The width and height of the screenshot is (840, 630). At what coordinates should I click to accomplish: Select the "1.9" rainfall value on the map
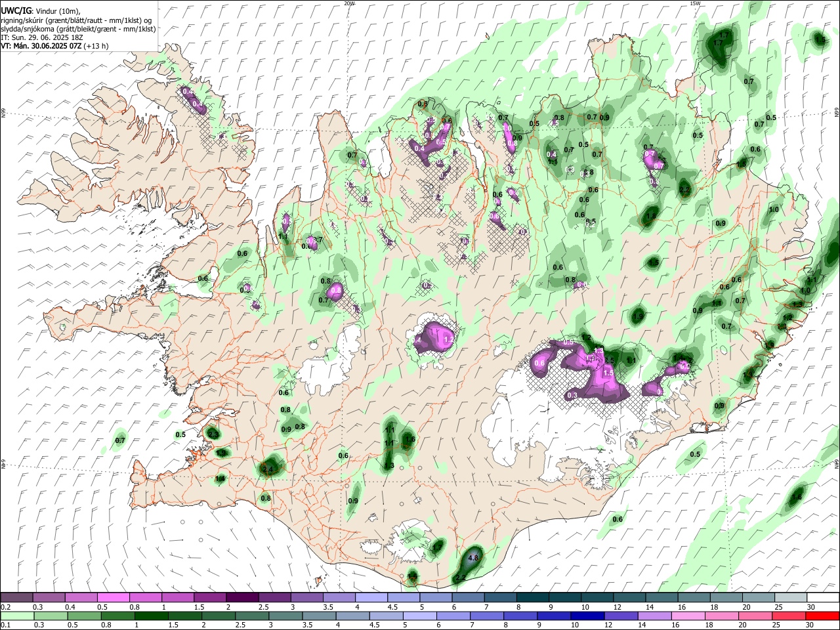coord(638,316)
